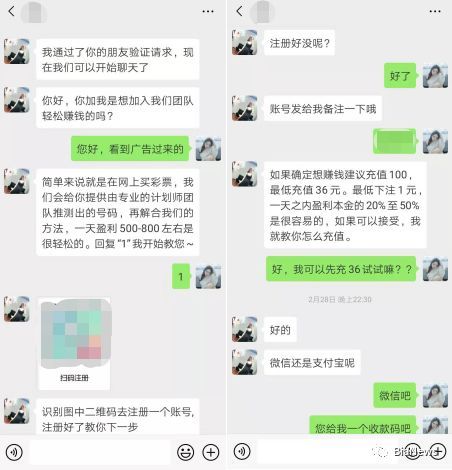Tap sender avatar beside 注册好没呢 message
The image size is (452, 470).
click(245, 42)
